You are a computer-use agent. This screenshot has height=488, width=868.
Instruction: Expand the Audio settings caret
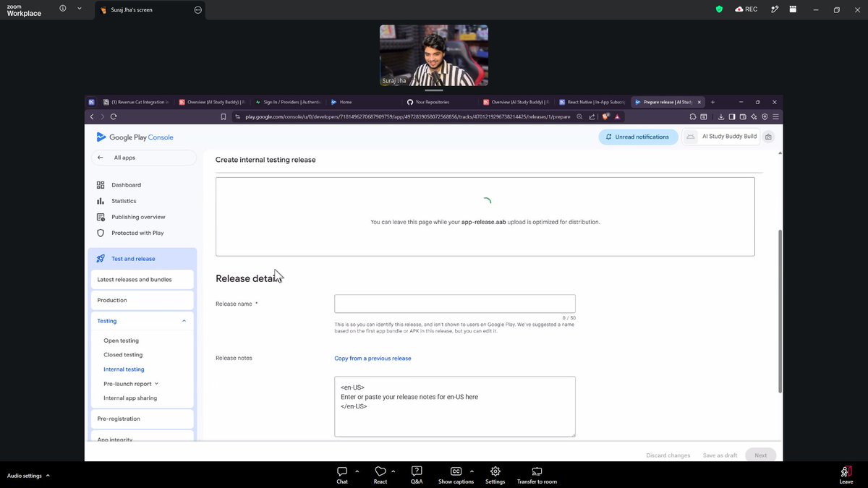pos(48,476)
